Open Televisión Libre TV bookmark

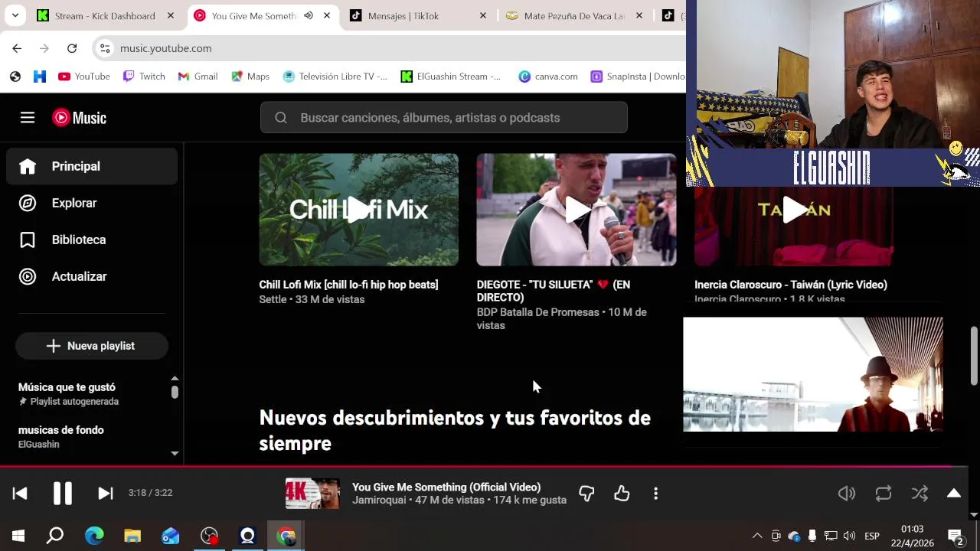tap(335, 77)
